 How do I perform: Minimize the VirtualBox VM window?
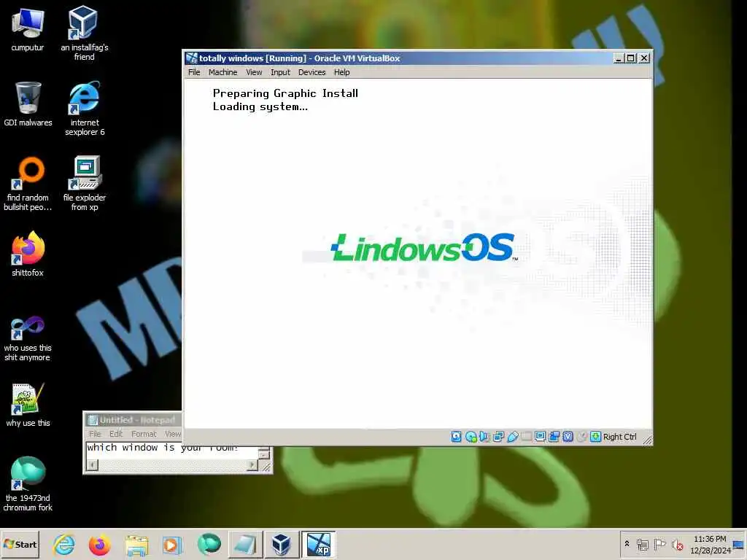click(x=619, y=58)
